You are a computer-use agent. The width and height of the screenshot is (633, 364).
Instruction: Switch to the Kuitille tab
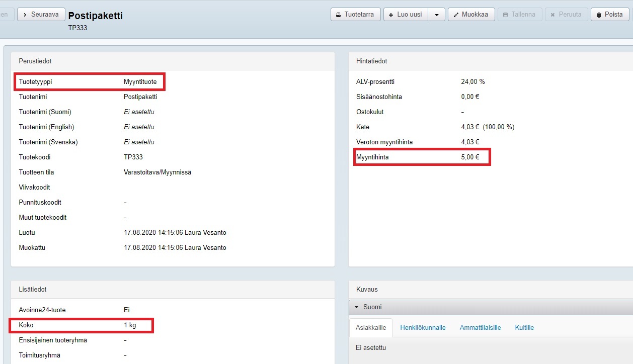tap(524, 327)
